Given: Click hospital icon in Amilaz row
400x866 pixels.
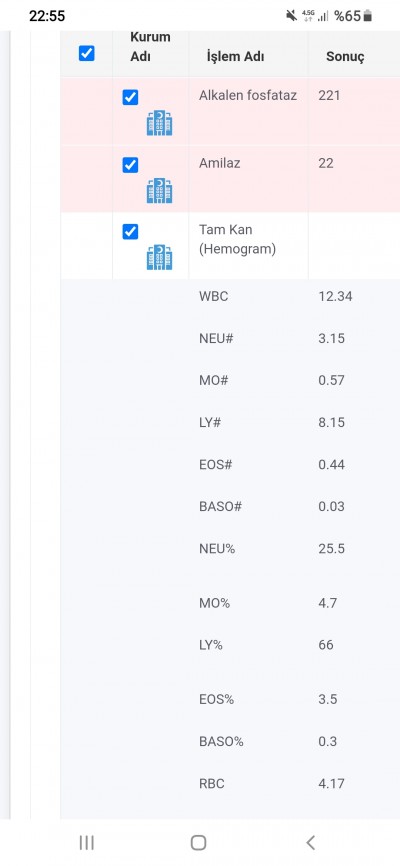Looking at the screenshot, I should [159, 191].
